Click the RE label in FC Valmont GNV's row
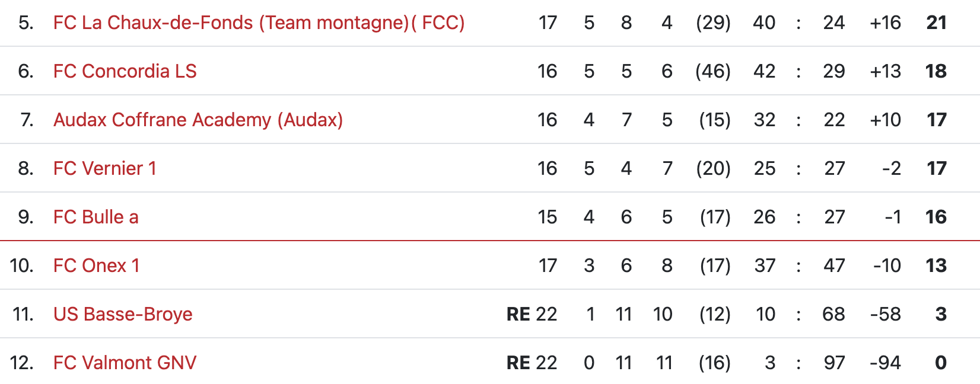Screen dimensions: 980x384 point(518,363)
